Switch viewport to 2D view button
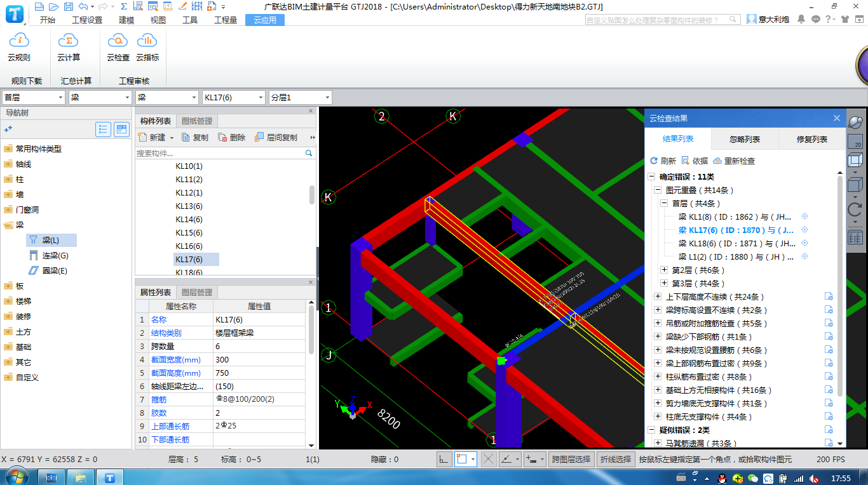Screen dimensions: 868x485 click(x=855, y=141)
